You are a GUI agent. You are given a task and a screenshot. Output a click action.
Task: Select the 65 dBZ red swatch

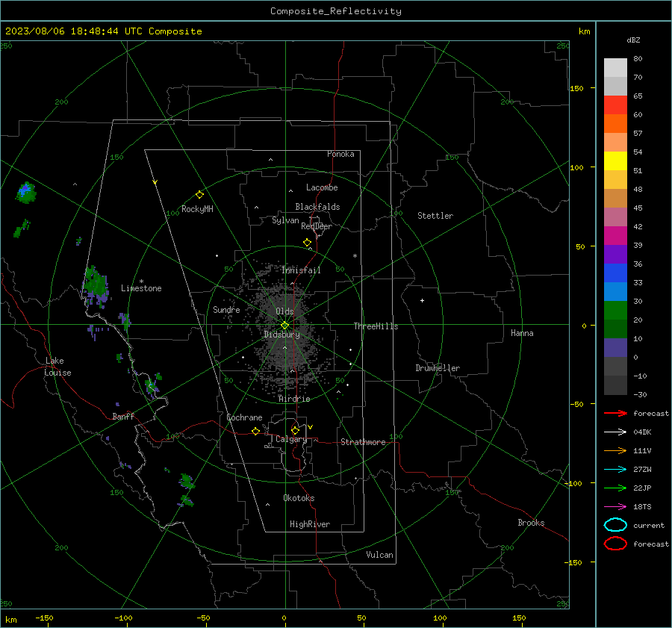coord(615,105)
